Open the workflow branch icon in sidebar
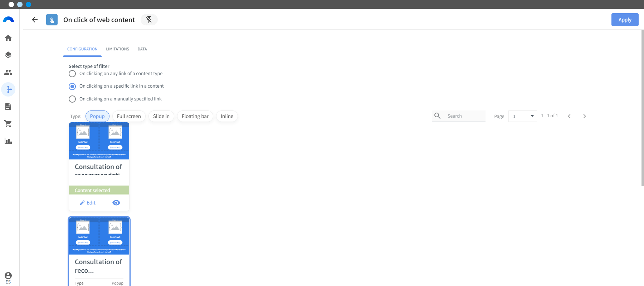 pos(8,89)
